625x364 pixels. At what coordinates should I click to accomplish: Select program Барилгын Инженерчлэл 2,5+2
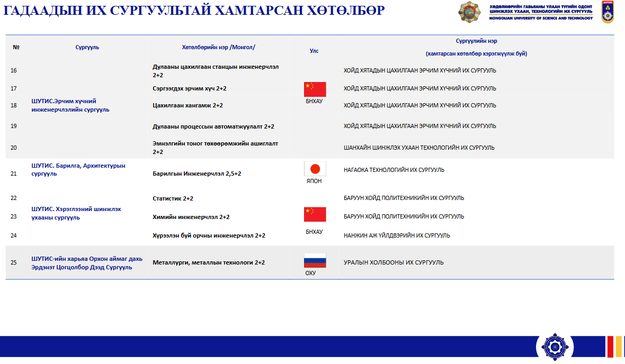tap(197, 174)
